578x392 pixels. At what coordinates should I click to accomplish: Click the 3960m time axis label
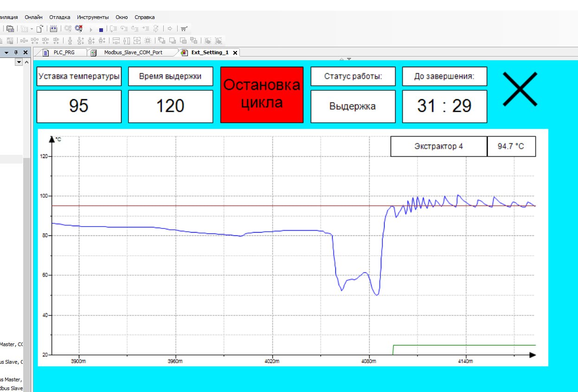click(x=175, y=361)
